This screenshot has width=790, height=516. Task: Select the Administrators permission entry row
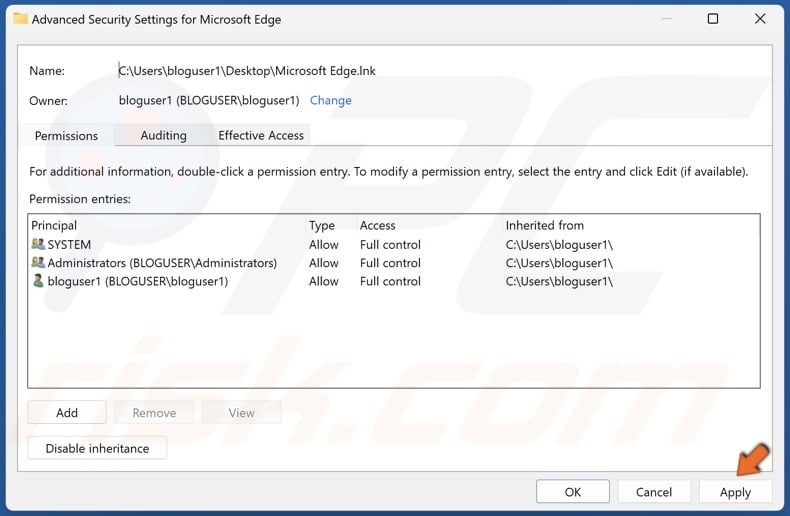(162, 263)
